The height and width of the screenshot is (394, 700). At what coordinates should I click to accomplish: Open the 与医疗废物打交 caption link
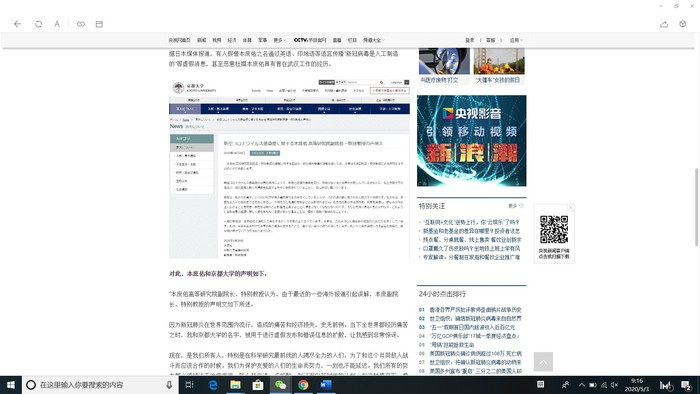[x=439, y=80]
